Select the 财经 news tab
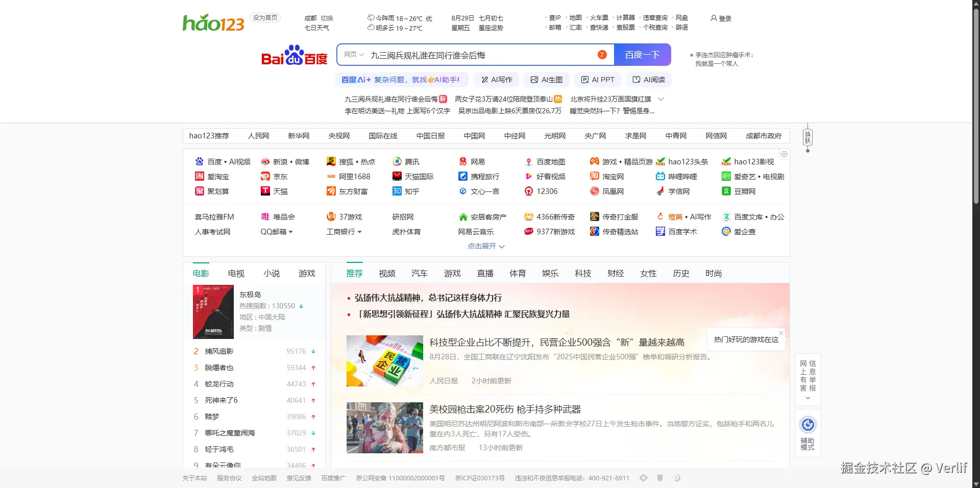This screenshot has width=980, height=488. coord(616,274)
